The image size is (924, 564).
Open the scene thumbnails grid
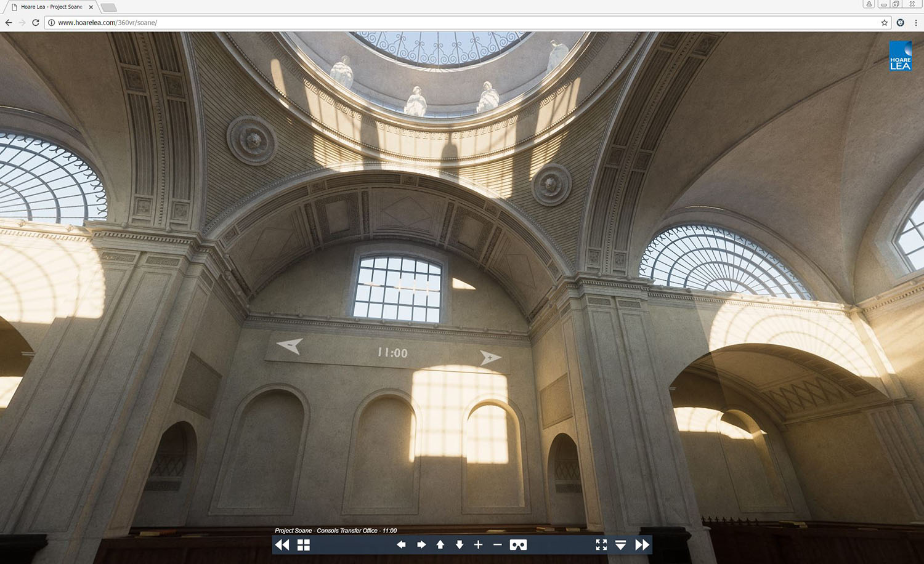click(x=304, y=545)
